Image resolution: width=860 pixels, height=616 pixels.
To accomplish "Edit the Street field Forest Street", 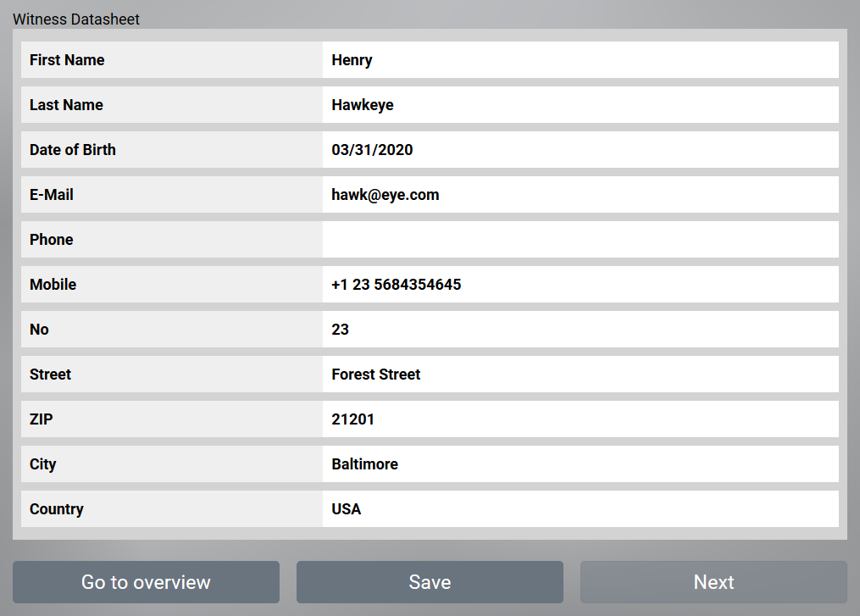I will pyautogui.click(x=580, y=375).
